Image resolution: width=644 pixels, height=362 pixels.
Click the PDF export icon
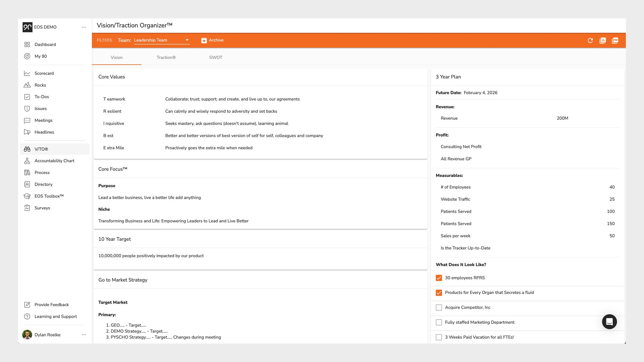click(x=615, y=41)
